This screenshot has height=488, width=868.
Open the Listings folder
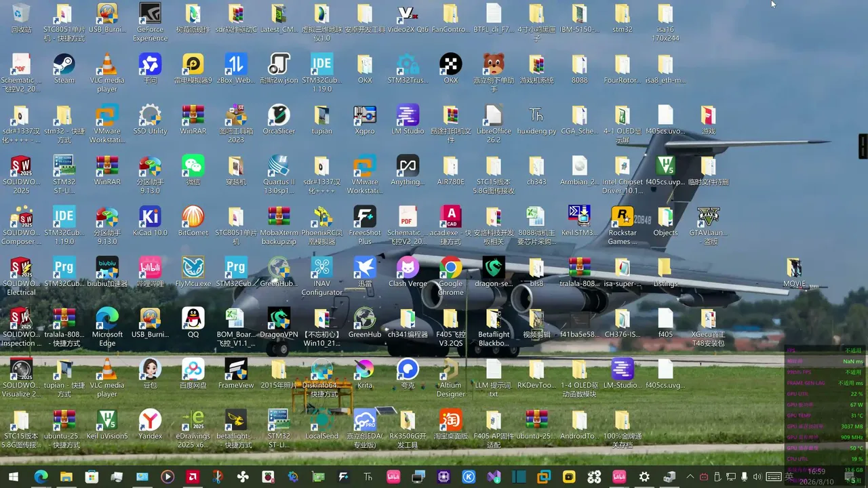665,272
